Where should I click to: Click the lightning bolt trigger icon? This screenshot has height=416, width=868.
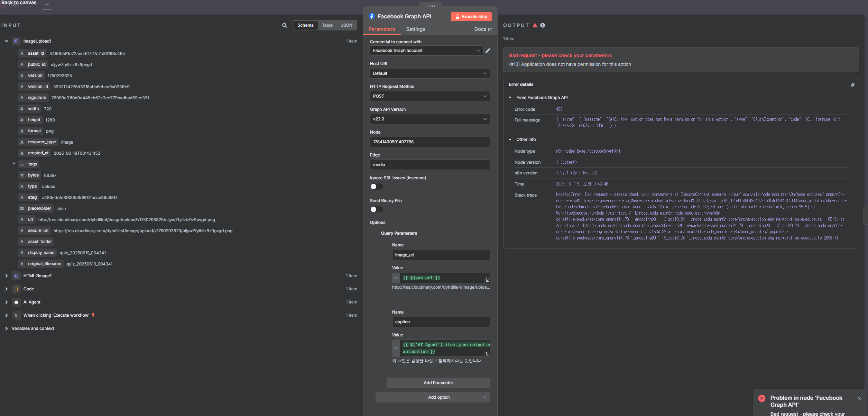(x=93, y=315)
